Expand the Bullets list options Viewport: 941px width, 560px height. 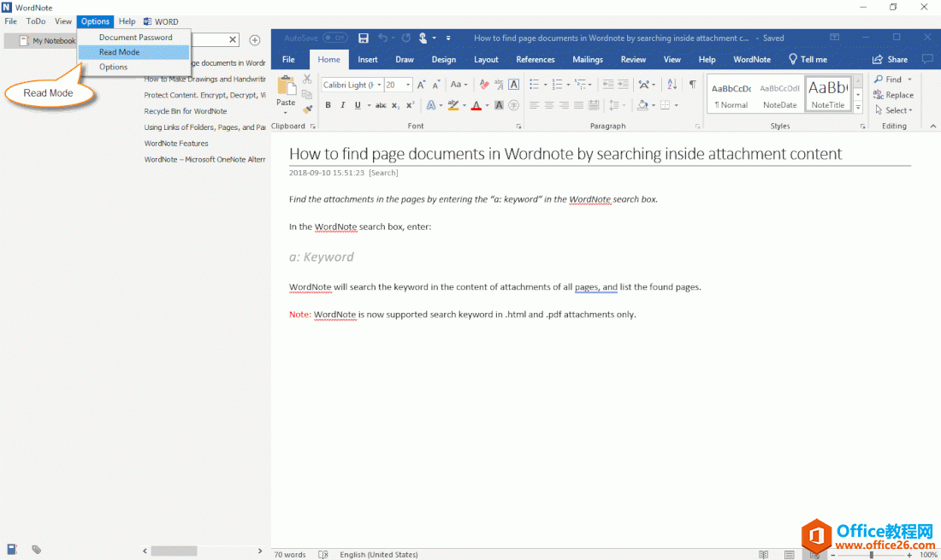tap(545, 85)
